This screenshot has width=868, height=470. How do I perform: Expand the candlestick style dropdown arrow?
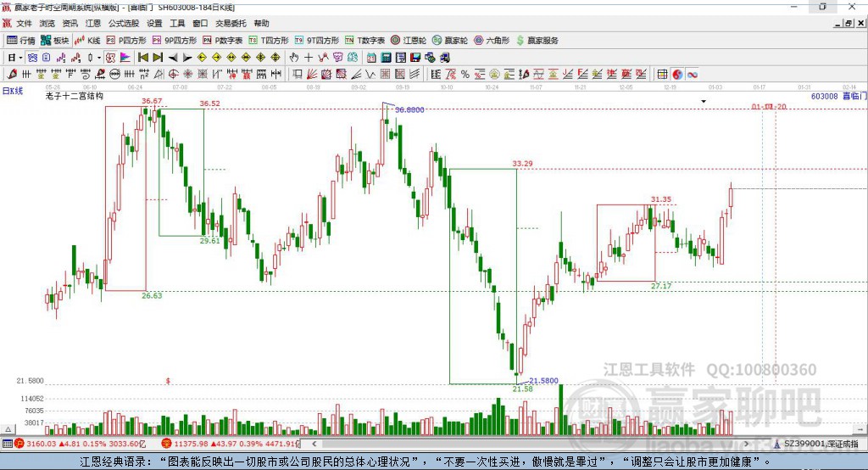tap(99, 58)
